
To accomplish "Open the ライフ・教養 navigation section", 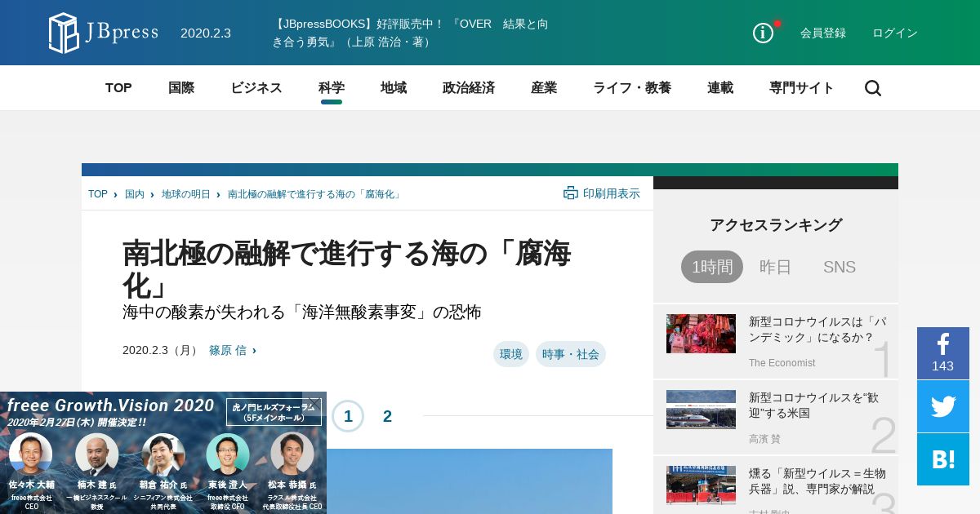I will (x=632, y=88).
